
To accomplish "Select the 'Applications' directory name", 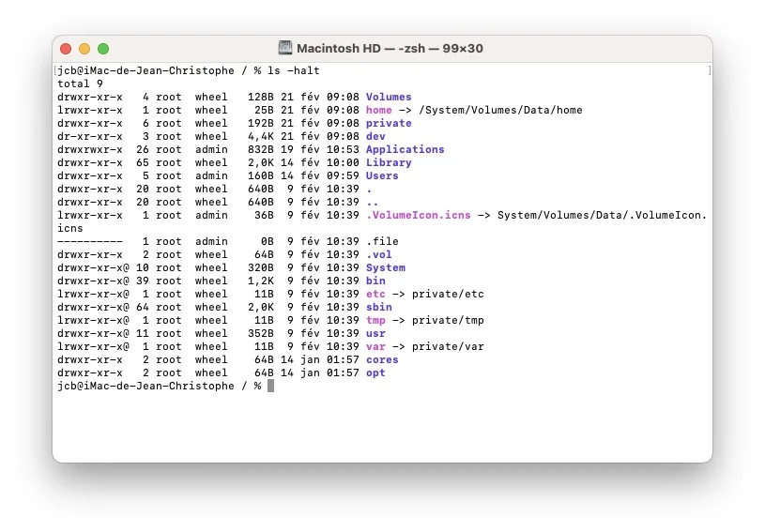I will coord(405,150).
